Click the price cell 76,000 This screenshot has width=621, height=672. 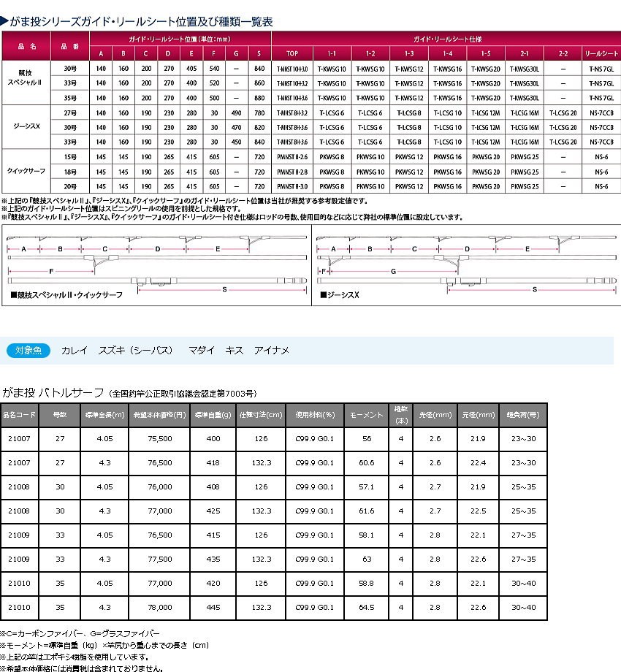(x=160, y=487)
